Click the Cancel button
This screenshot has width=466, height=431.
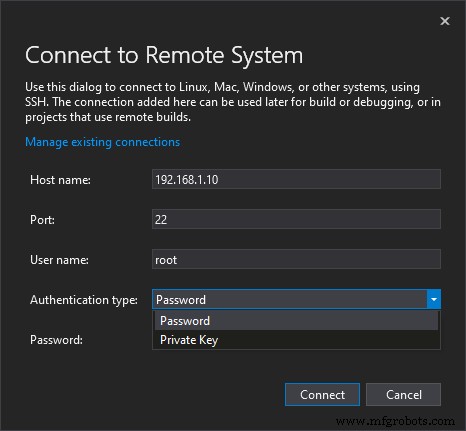[x=404, y=395]
